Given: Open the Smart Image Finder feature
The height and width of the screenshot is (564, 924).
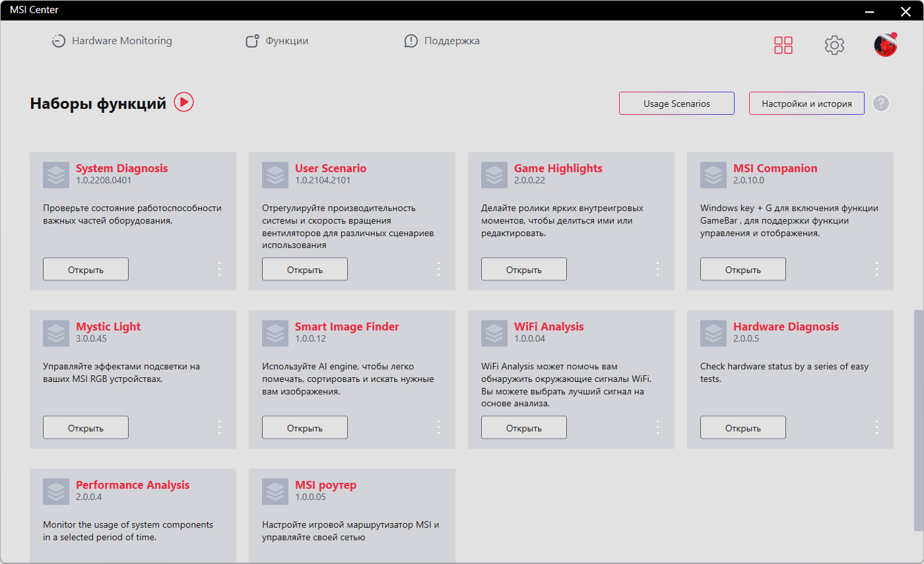Looking at the screenshot, I should click(305, 427).
